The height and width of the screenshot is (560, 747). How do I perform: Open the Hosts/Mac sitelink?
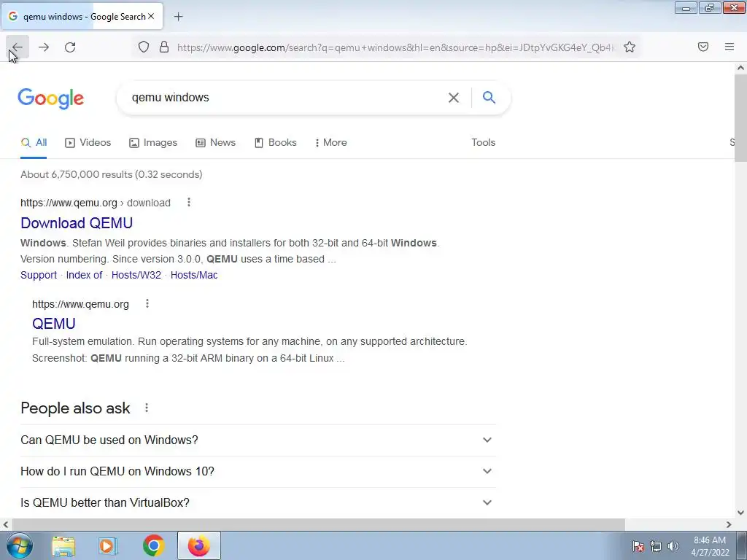pos(194,275)
